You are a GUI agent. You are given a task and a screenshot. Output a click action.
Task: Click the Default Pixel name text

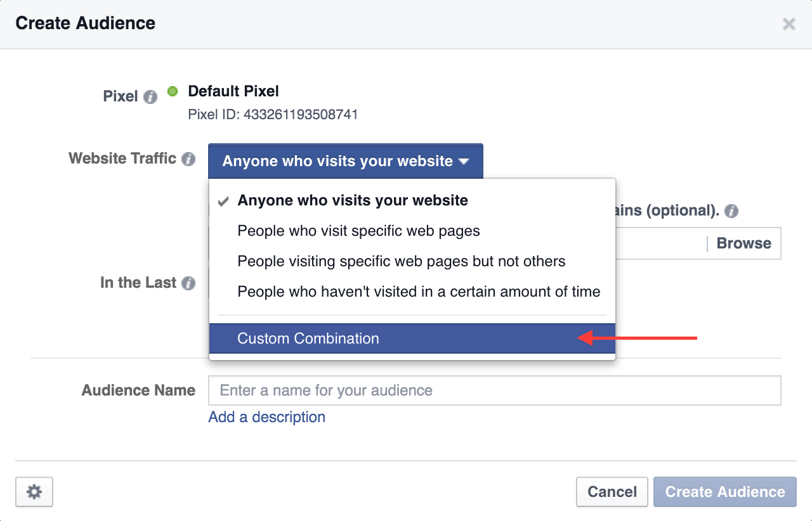click(233, 91)
